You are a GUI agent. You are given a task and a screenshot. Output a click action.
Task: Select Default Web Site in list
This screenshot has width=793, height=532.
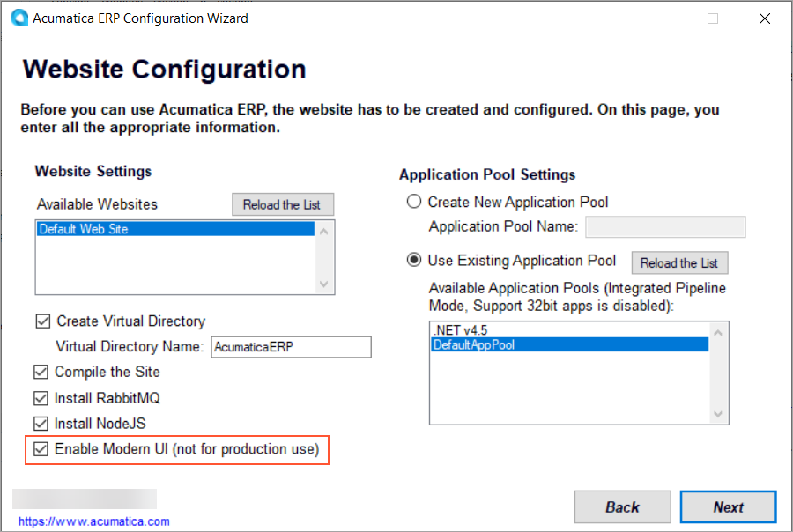pos(175,229)
